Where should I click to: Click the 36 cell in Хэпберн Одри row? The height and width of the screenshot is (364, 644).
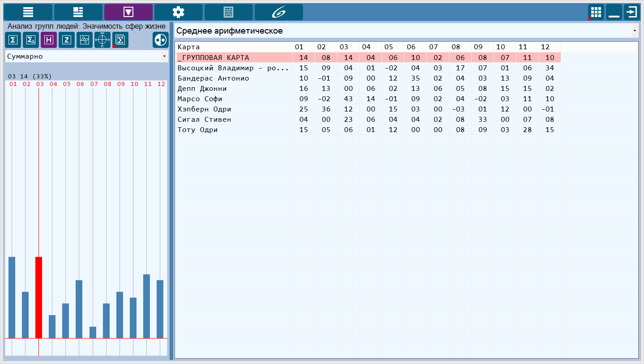click(326, 109)
